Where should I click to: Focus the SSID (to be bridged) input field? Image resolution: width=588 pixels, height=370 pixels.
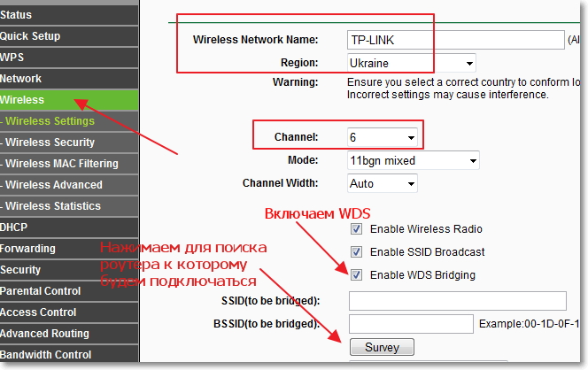point(458,301)
